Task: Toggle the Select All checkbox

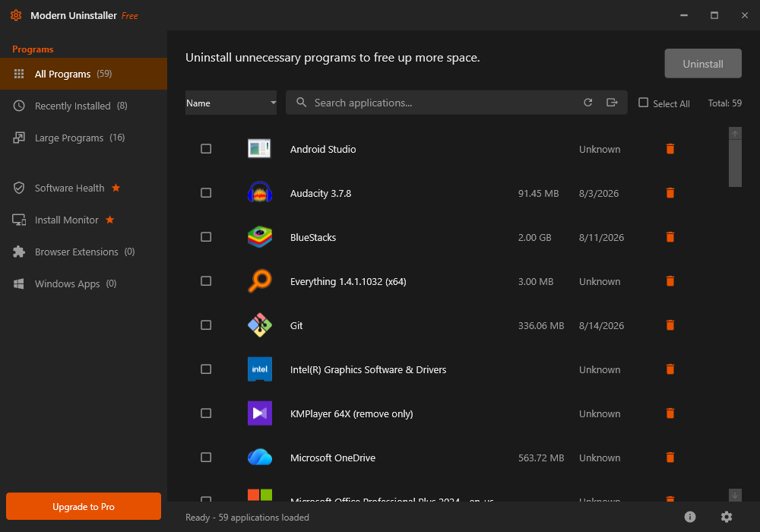Action: pyautogui.click(x=643, y=103)
